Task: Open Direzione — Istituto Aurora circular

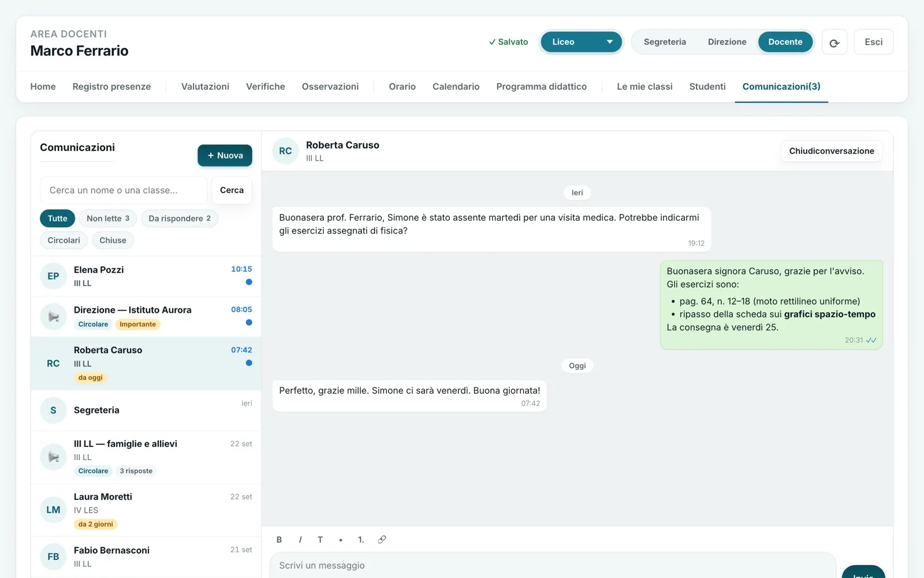Action: click(146, 317)
